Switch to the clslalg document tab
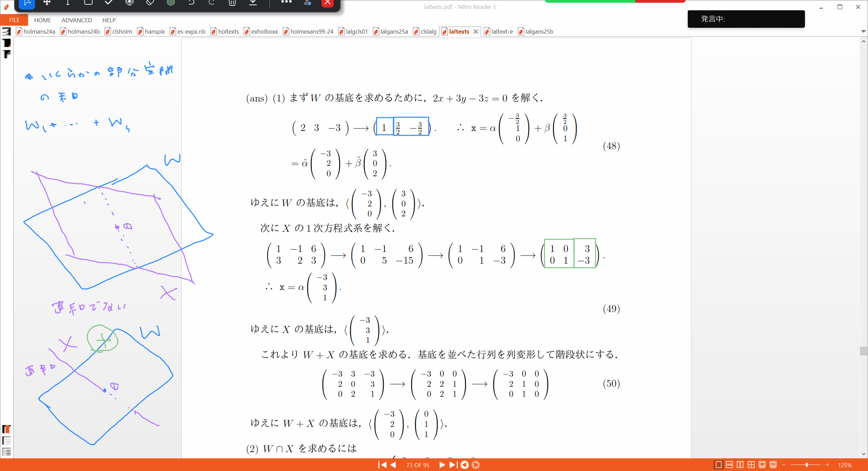Screen dimensions: 868x471 (x=425, y=32)
